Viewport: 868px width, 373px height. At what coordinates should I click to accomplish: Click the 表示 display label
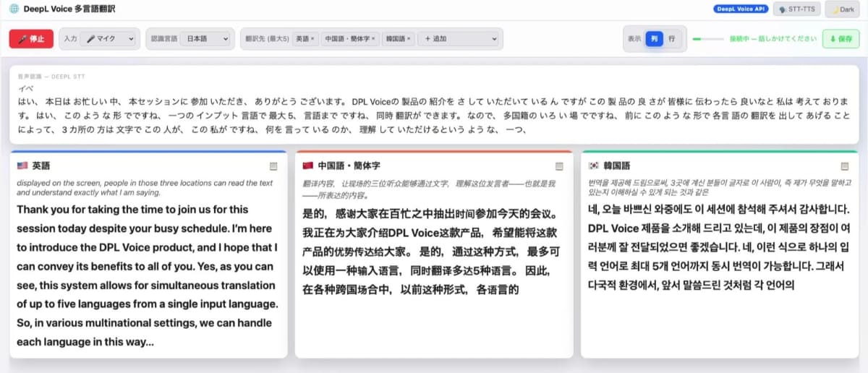click(634, 38)
